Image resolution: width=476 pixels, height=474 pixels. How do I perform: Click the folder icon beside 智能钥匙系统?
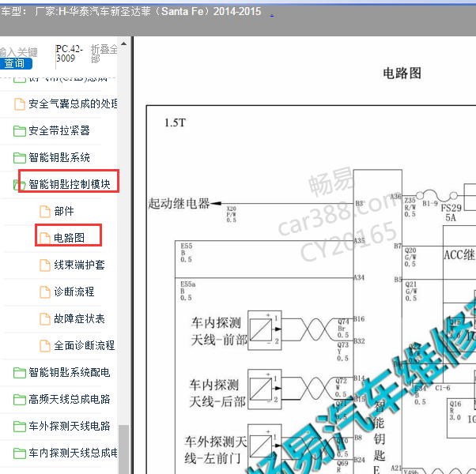(x=20, y=158)
